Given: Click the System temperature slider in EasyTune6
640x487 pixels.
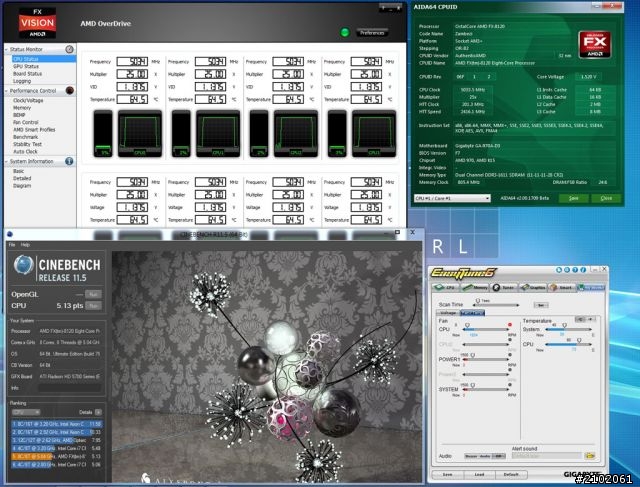Looking at the screenshot, I should coord(568,329).
